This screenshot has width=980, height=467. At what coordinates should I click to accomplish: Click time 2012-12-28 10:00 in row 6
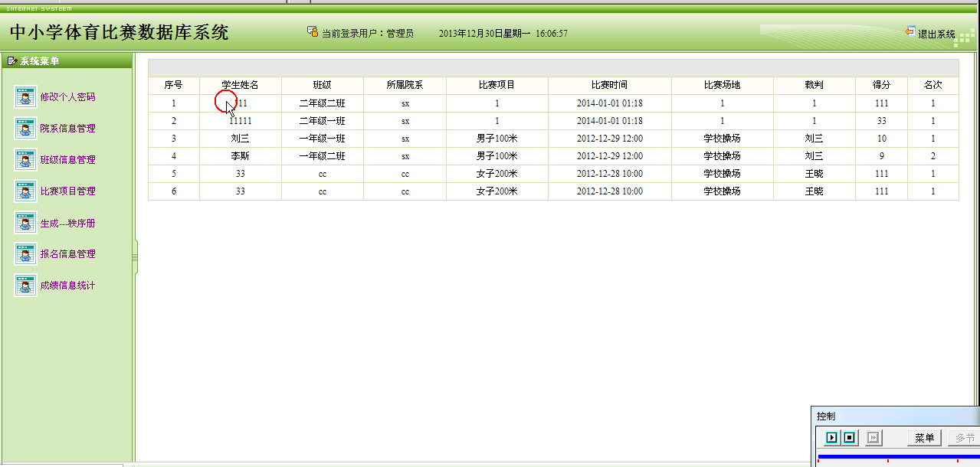pyautogui.click(x=610, y=191)
